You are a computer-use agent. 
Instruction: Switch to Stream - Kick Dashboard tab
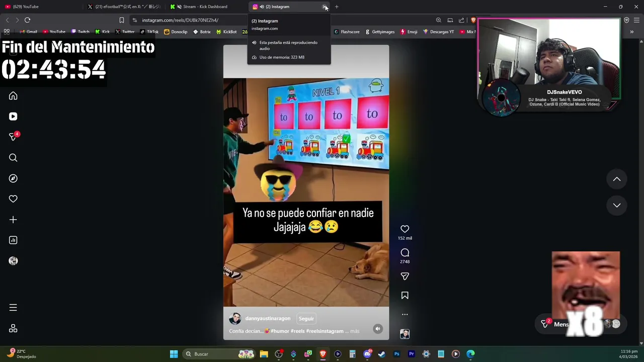pos(205,7)
